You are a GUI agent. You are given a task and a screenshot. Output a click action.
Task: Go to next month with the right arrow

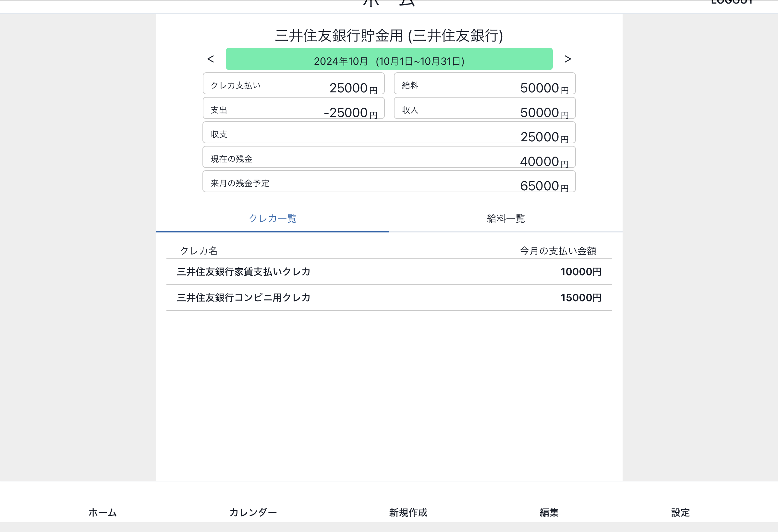tap(568, 59)
